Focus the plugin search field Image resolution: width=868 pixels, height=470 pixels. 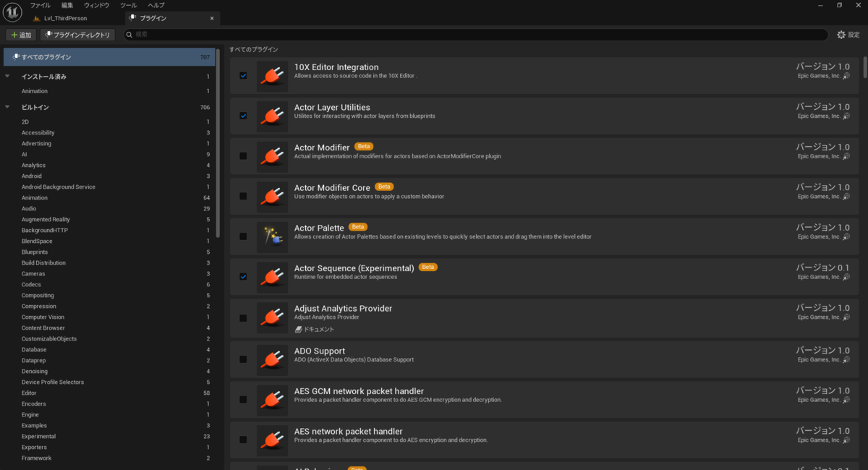pos(475,35)
